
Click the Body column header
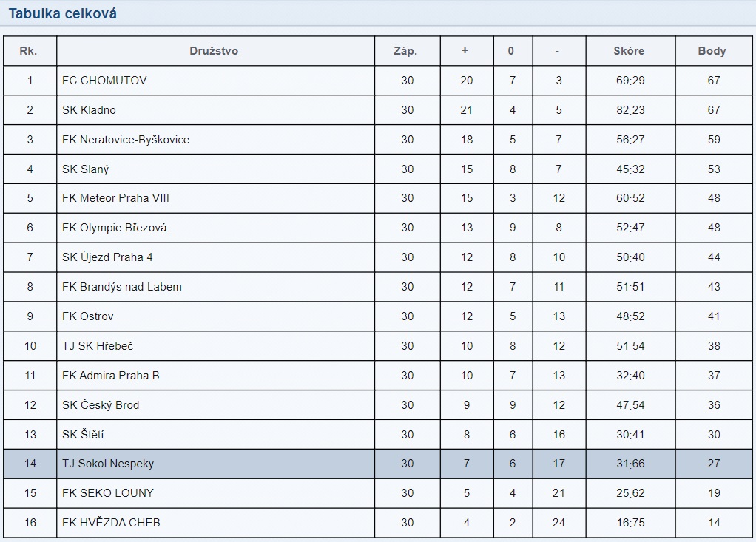(x=712, y=51)
